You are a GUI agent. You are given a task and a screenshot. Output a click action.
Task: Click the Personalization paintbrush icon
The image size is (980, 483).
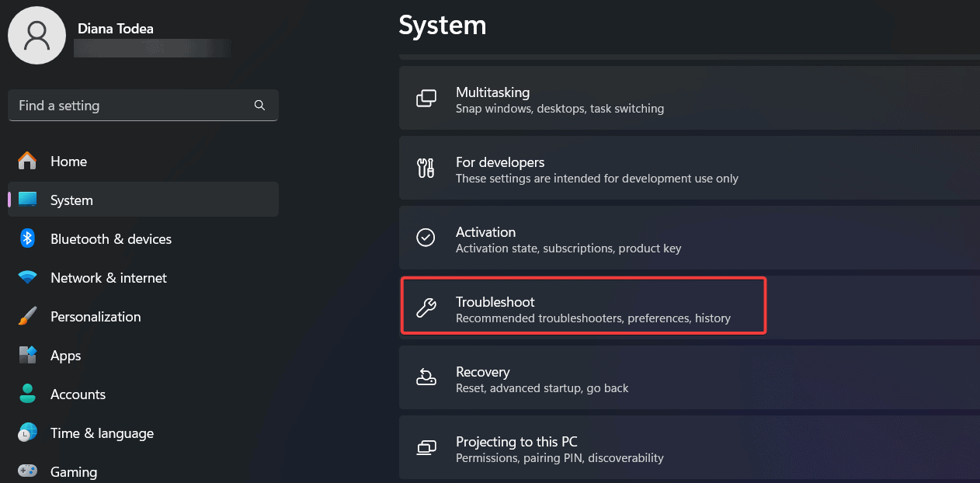click(28, 317)
